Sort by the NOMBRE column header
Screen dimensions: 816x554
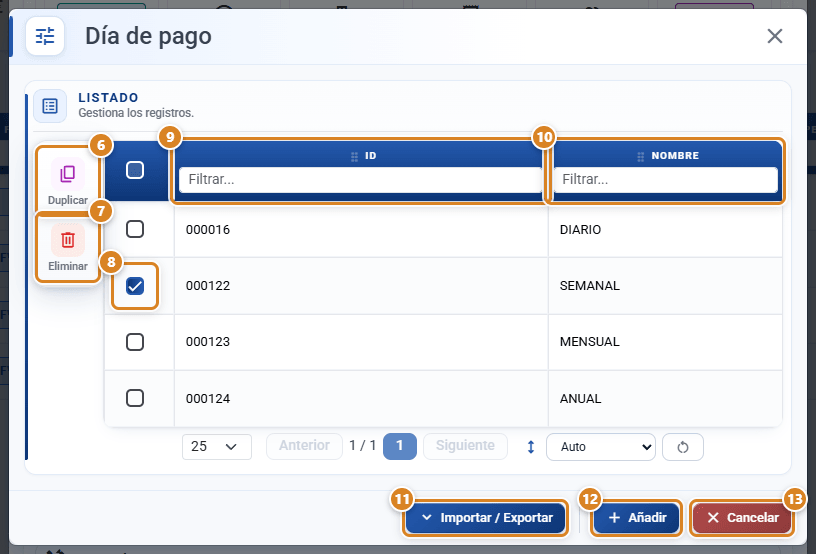(x=675, y=156)
